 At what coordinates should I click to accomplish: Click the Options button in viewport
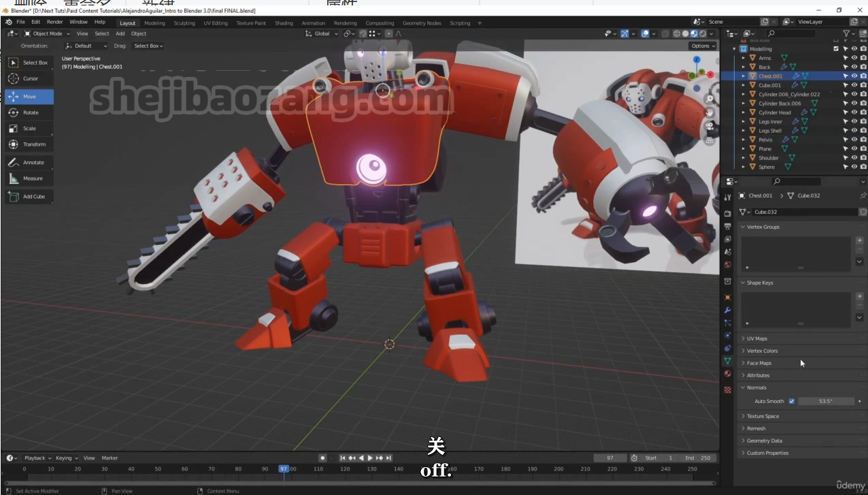tap(703, 46)
